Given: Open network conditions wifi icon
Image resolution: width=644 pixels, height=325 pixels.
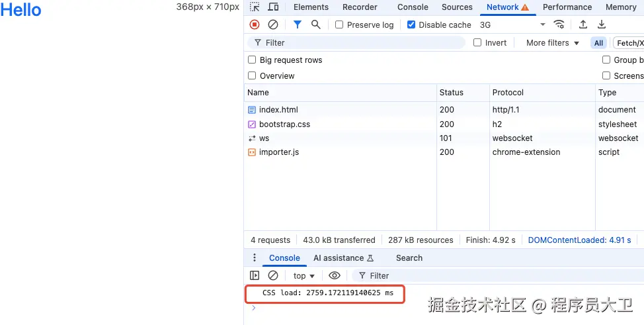Looking at the screenshot, I should [x=559, y=24].
